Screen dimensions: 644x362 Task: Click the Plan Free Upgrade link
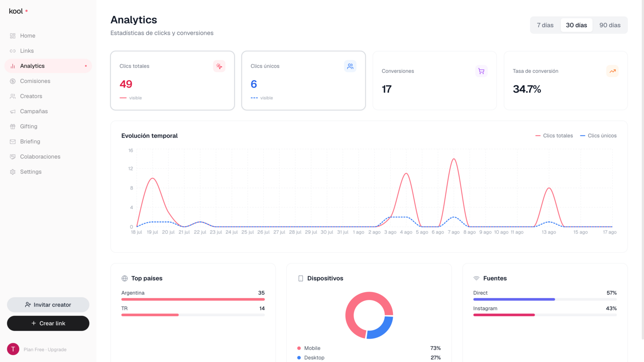[45, 350]
